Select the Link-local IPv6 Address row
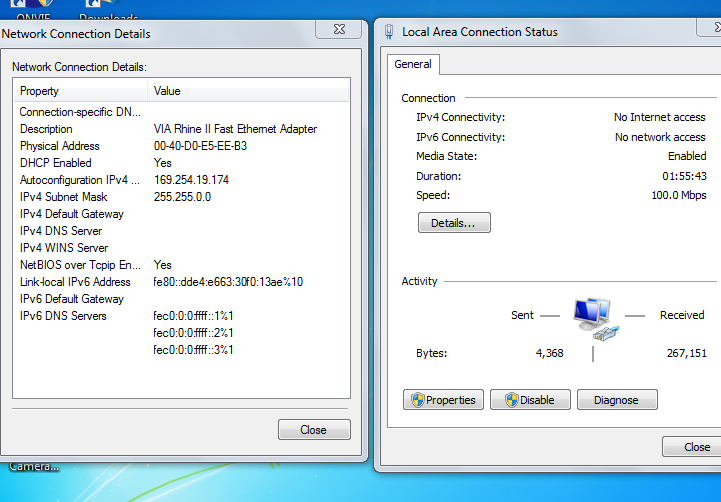 tap(75, 282)
